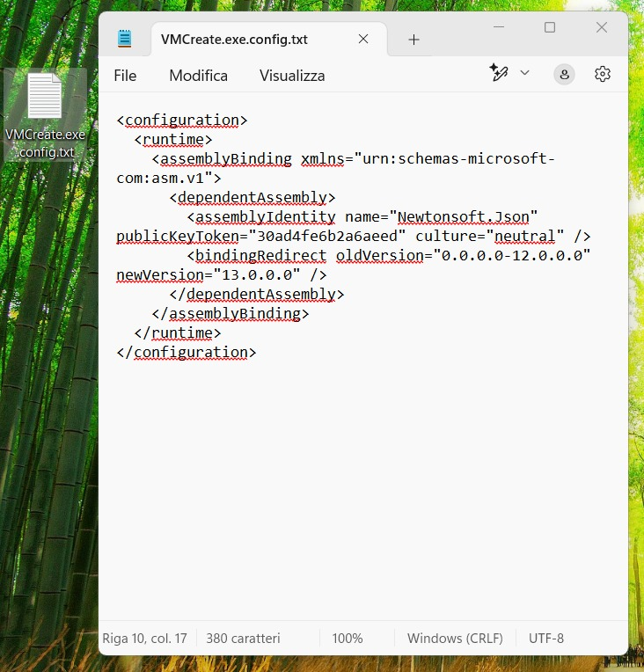Open the AI rewrite (Copilot) tool
The width and height of the screenshot is (644, 672).
[499, 73]
